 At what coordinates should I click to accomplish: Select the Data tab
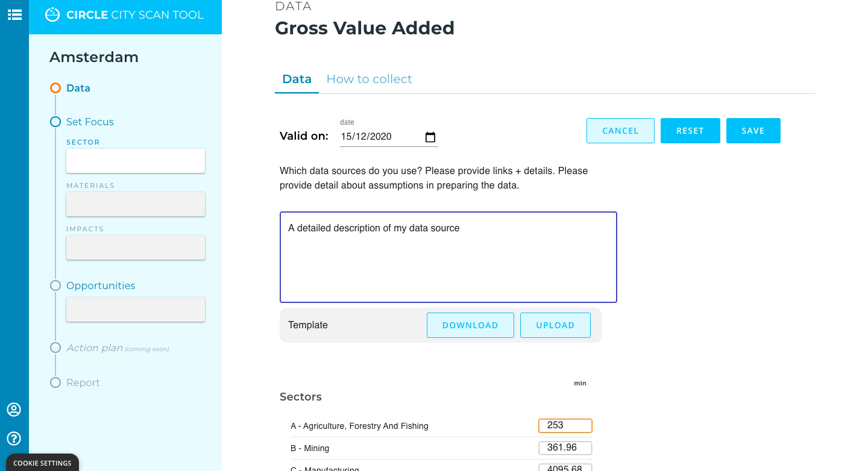(x=297, y=79)
